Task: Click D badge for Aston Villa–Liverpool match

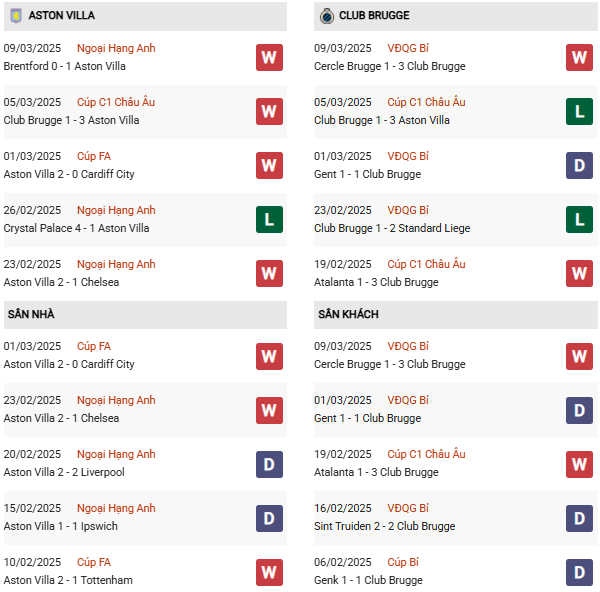Action: pos(269,463)
